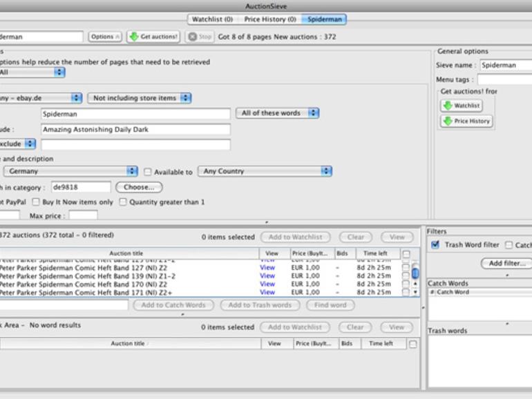Uncheck the Trash Word filter checkbox
Screen dimensions: 532x399
[x=435, y=244]
